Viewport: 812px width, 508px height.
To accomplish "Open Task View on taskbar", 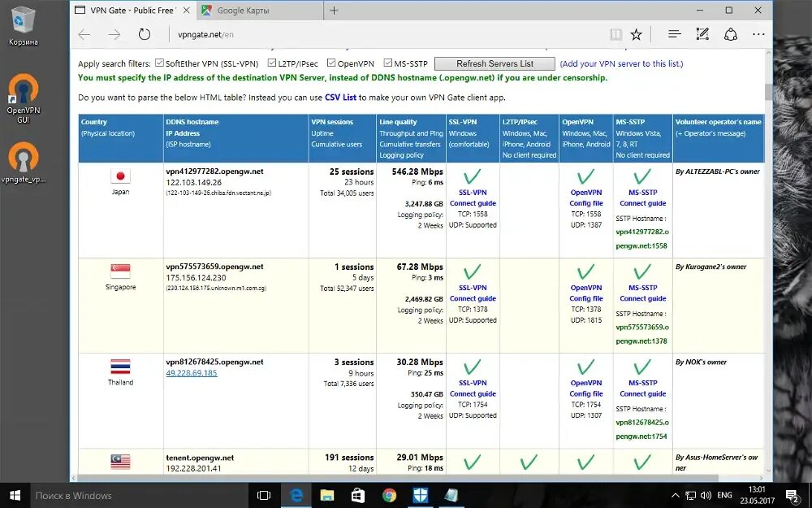I will 264,496.
